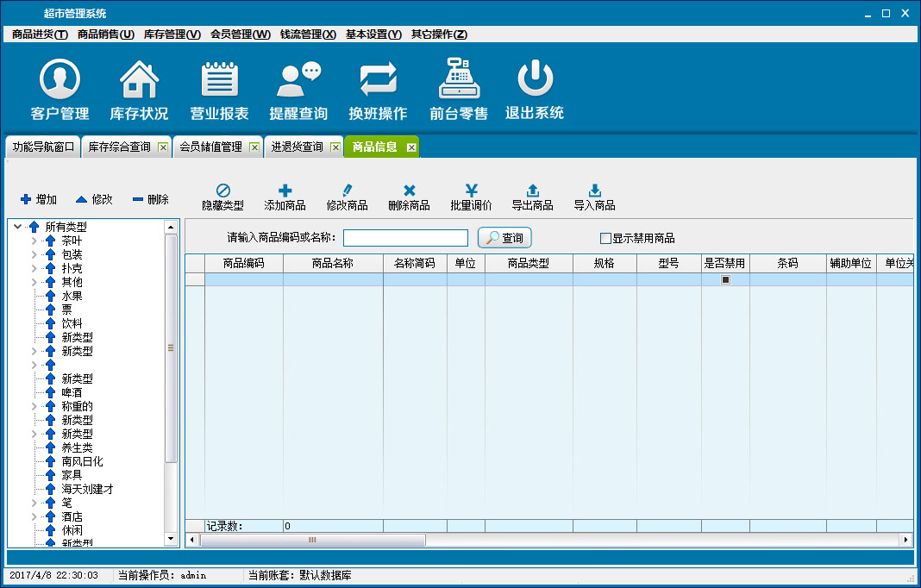Click horizontal scrollbar thumb under table
This screenshot has width=921, height=588.
tap(312, 539)
